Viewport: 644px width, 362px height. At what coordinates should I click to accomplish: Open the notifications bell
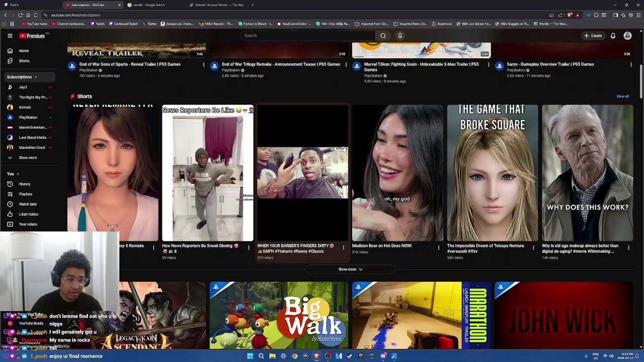pos(613,36)
